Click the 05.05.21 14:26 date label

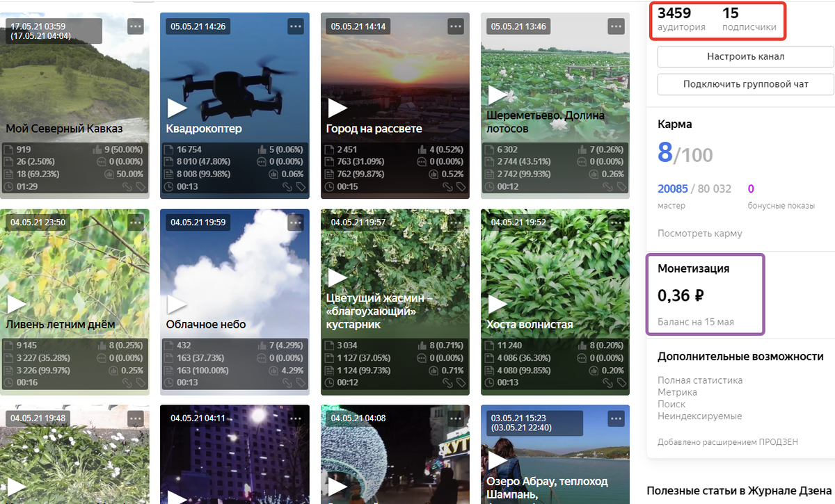point(198,26)
